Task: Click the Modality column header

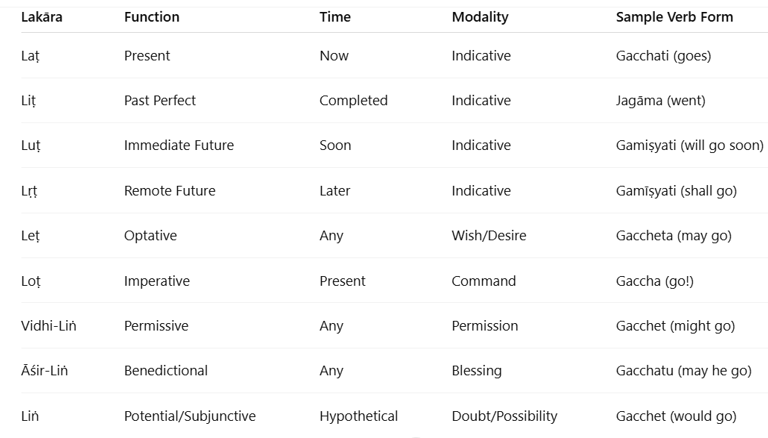Action: tap(480, 17)
